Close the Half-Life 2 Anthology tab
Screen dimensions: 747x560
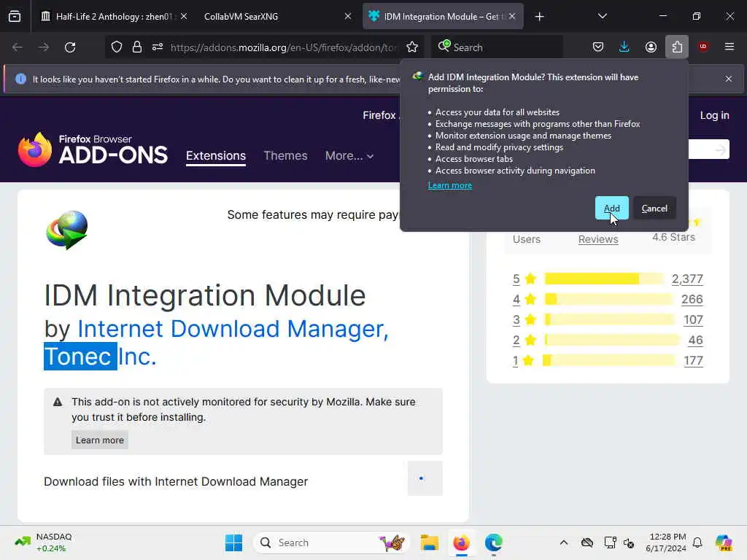(184, 16)
